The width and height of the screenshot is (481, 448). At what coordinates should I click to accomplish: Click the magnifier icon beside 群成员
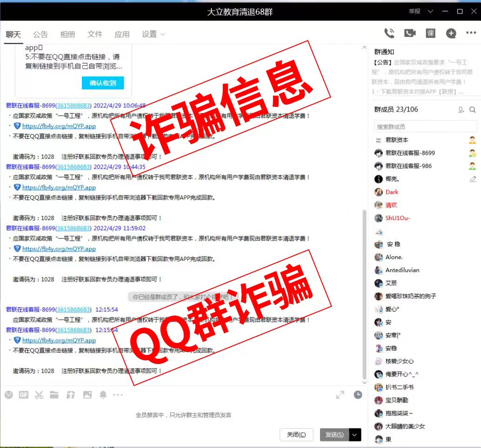(x=473, y=110)
